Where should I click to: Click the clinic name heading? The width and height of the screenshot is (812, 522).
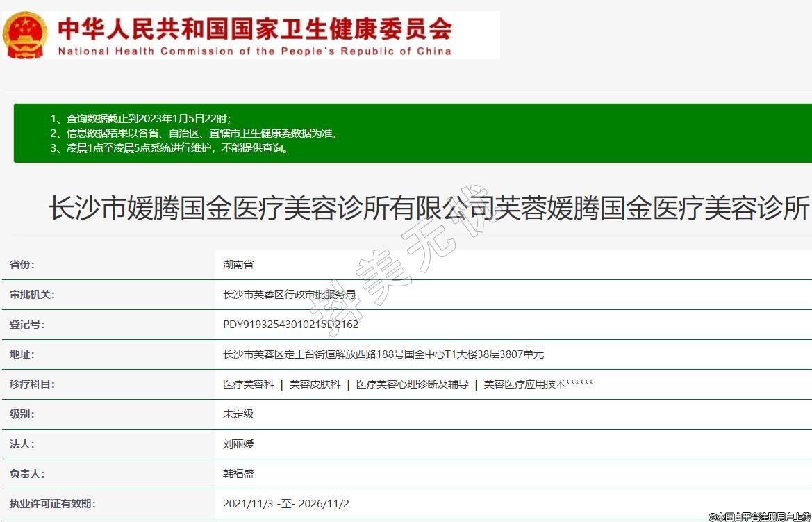pyautogui.click(x=429, y=209)
